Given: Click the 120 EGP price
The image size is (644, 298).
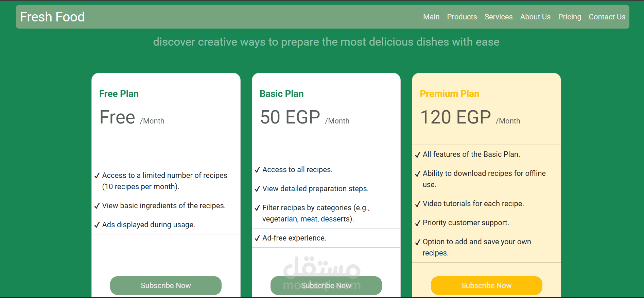Looking at the screenshot, I should tap(455, 117).
